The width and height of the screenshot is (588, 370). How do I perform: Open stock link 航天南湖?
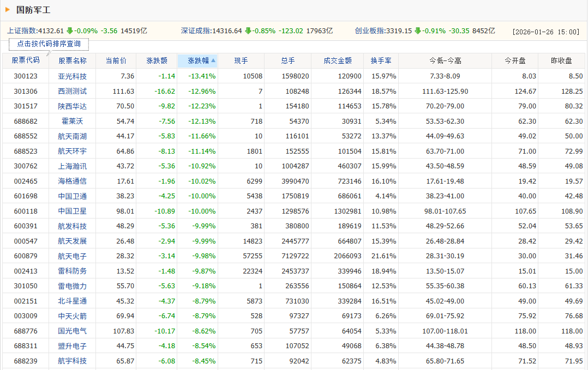(73, 136)
